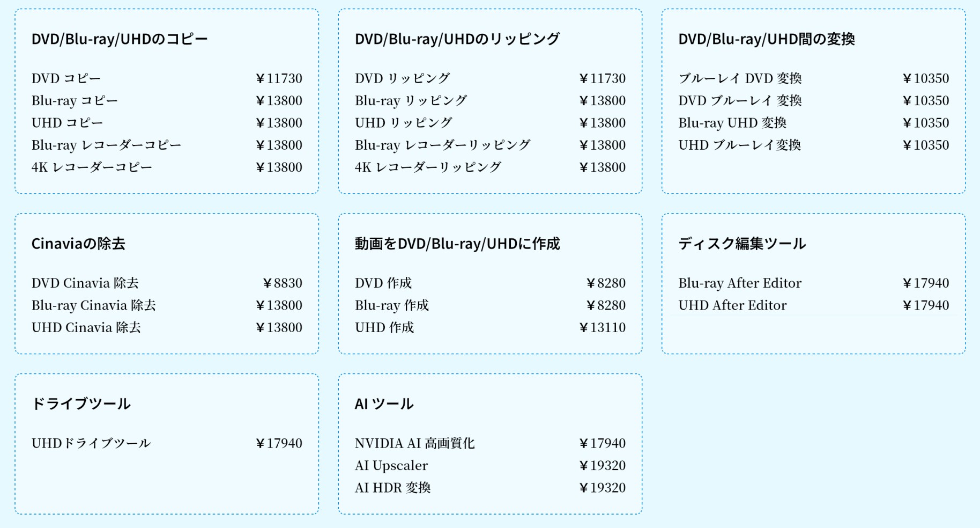Choose UHD コピー from the copy list
The width and height of the screenshot is (980, 528).
(167, 123)
